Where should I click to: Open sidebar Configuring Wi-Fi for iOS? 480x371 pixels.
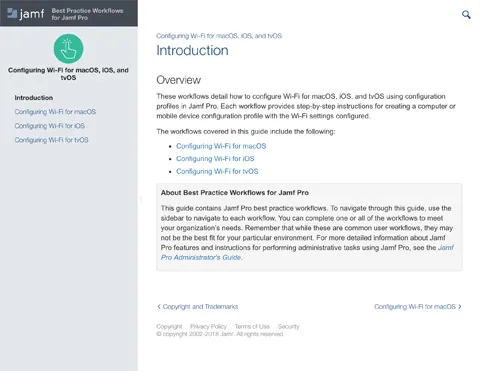click(49, 126)
